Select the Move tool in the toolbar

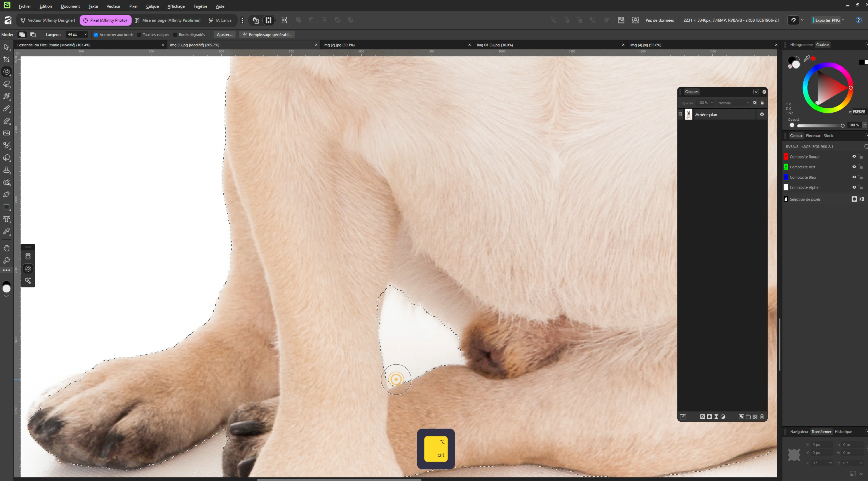(x=6, y=47)
